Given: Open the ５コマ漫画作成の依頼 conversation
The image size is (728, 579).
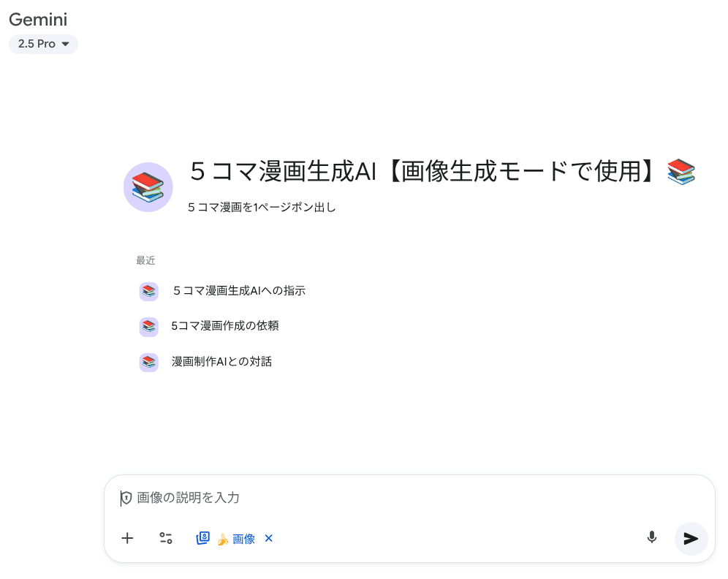Looking at the screenshot, I should pos(224,326).
